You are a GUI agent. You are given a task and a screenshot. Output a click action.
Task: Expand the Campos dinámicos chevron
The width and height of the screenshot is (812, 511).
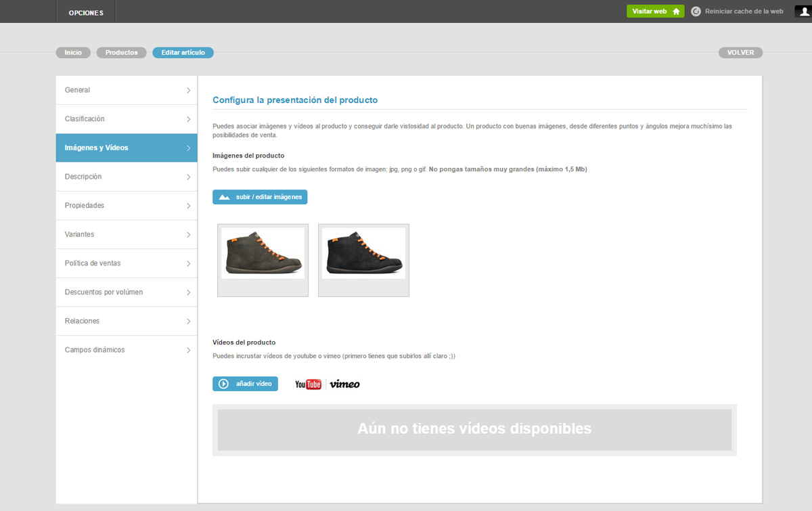click(x=188, y=350)
